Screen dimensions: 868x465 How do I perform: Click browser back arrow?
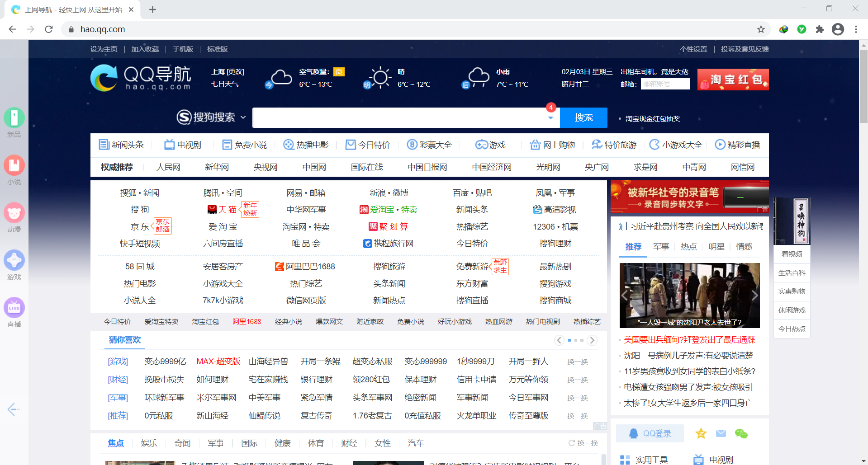[x=13, y=29]
